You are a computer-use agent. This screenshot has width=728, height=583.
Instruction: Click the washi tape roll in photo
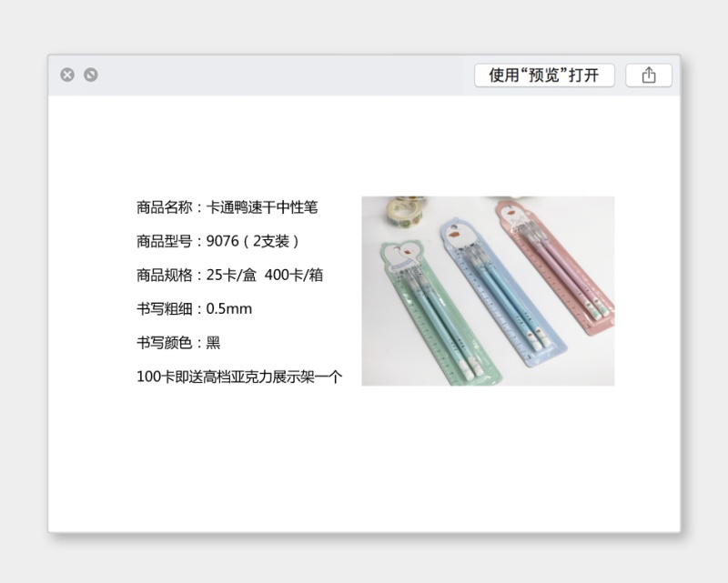[404, 211]
